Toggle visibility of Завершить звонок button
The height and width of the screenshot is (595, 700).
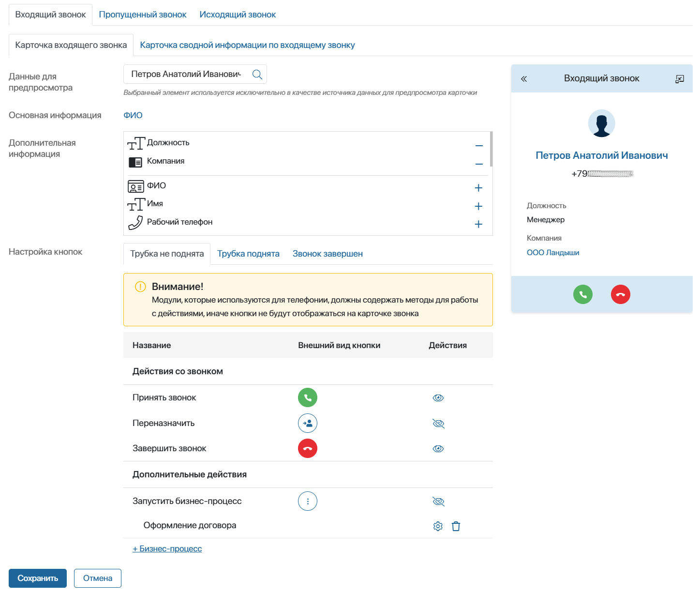(x=438, y=449)
